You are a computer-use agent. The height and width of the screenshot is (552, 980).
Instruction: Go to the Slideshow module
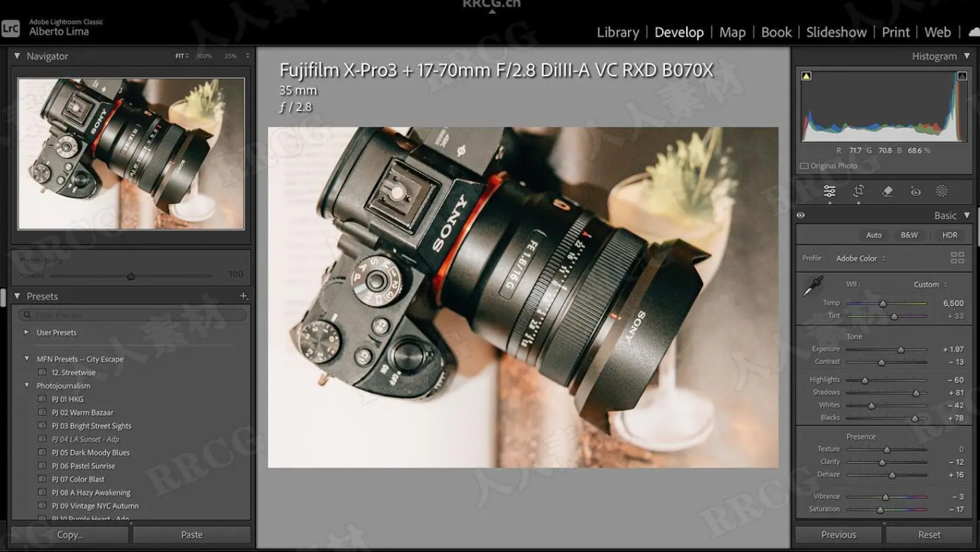836,32
